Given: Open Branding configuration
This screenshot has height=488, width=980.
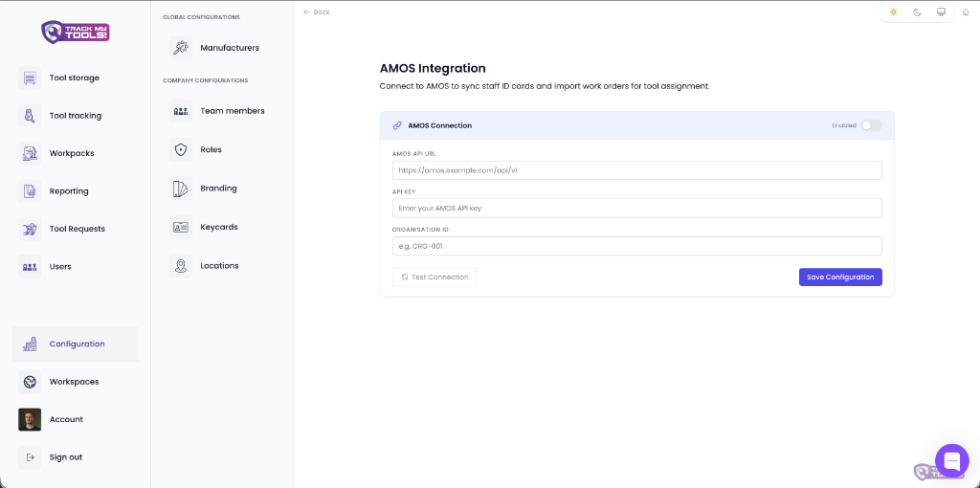Looking at the screenshot, I should (218, 189).
